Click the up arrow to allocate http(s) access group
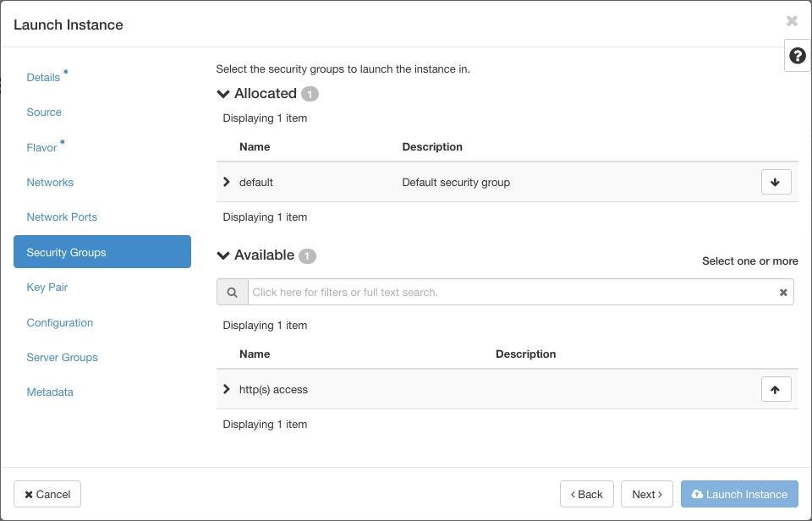Viewport: 812px width, 521px height. click(776, 389)
